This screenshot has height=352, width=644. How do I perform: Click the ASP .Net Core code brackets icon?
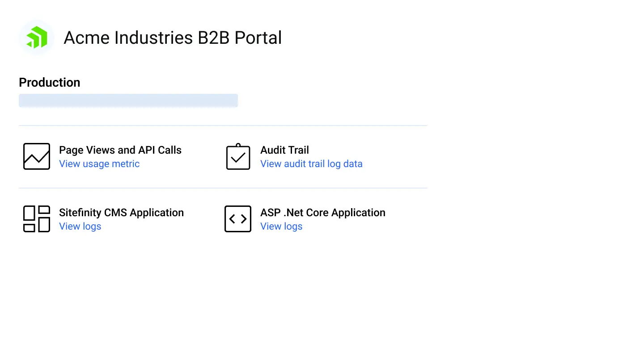coord(238,219)
